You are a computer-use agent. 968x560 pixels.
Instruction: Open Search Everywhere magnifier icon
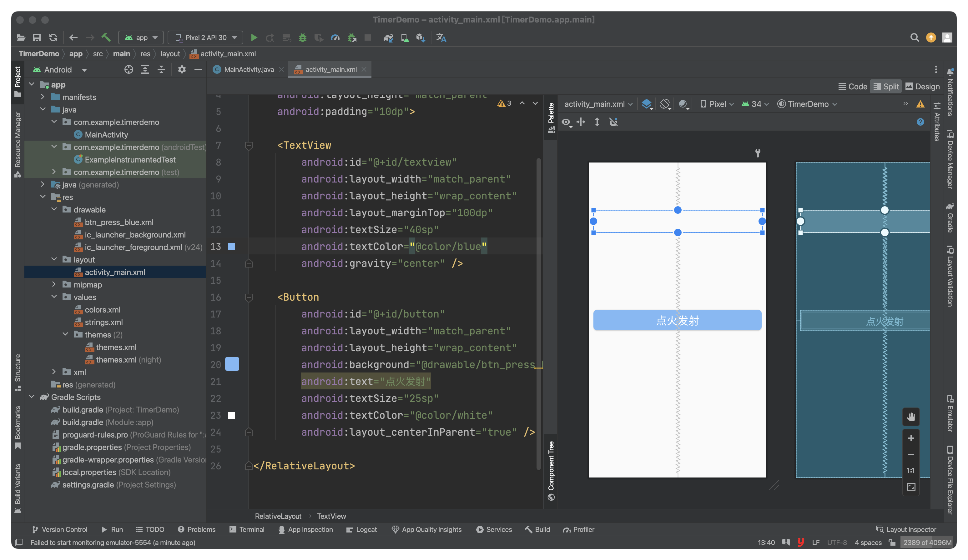pos(915,37)
